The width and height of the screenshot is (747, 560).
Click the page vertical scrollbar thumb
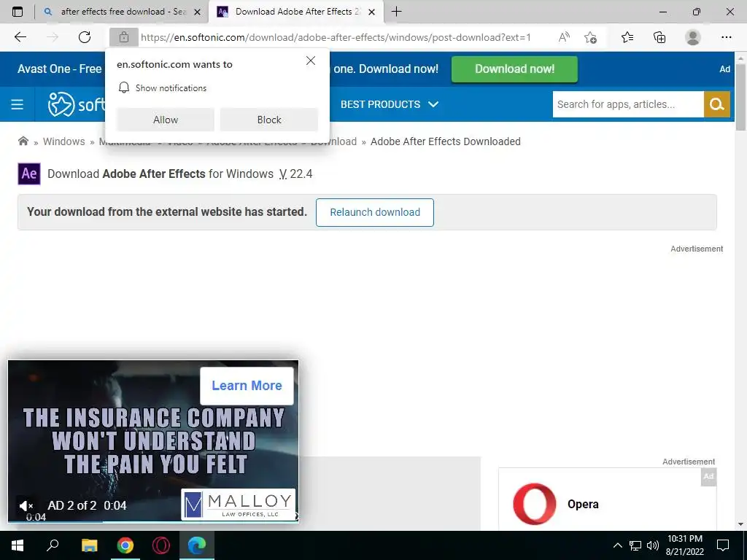[740, 97]
